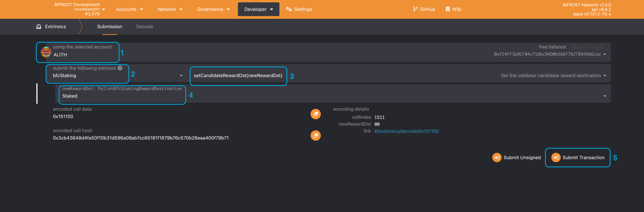
Task: Click the Submit Unsigned button
Action: click(517, 158)
